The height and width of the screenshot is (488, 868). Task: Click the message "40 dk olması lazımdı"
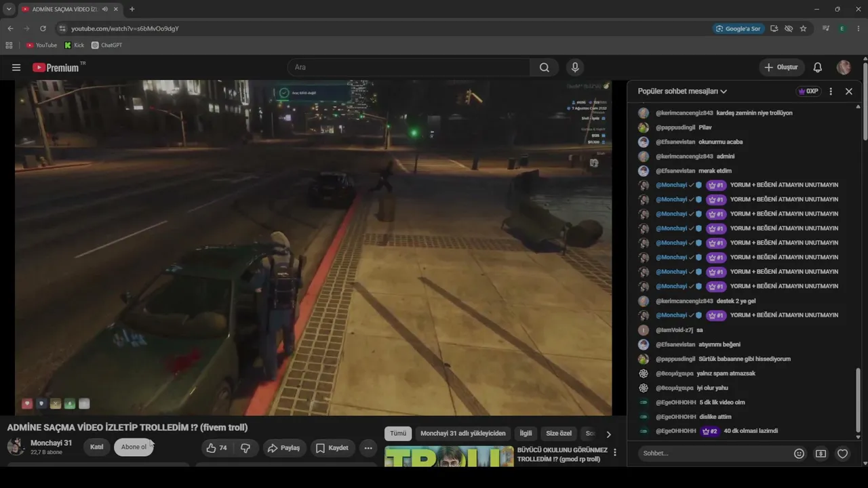click(x=751, y=431)
